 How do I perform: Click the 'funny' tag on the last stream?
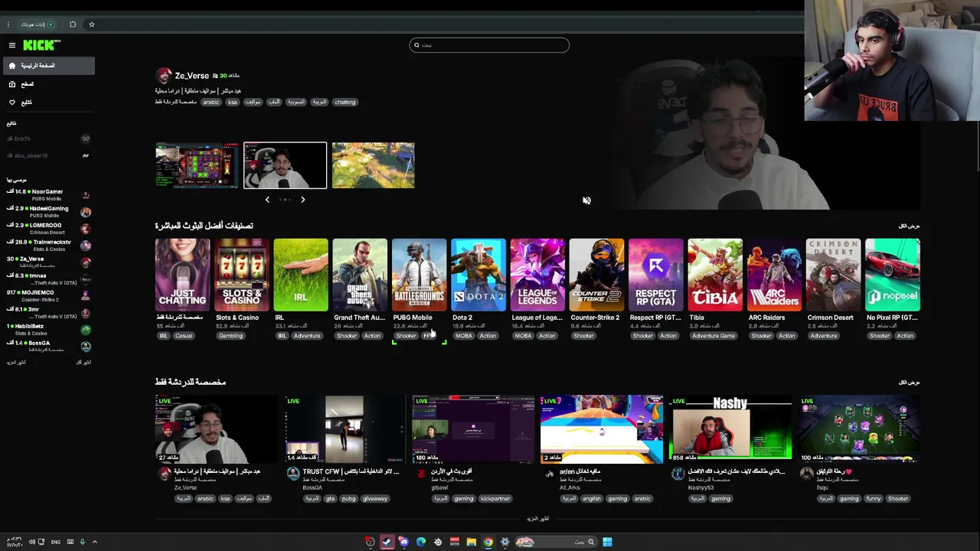click(874, 499)
